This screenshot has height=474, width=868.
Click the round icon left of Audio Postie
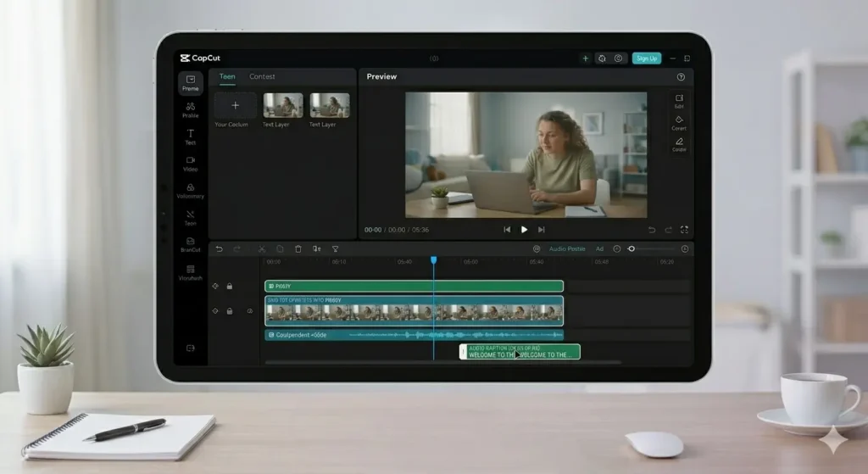click(x=537, y=249)
